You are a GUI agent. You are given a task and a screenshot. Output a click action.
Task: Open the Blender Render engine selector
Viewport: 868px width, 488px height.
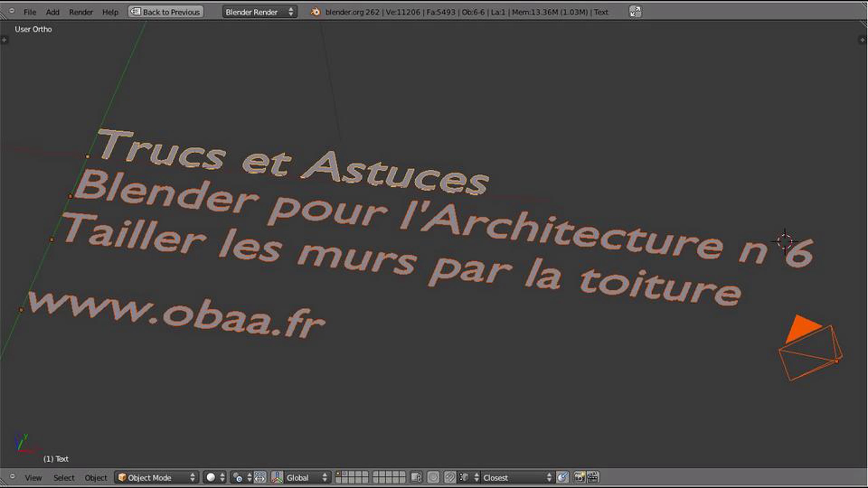pyautogui.click(x=259, y=12)
